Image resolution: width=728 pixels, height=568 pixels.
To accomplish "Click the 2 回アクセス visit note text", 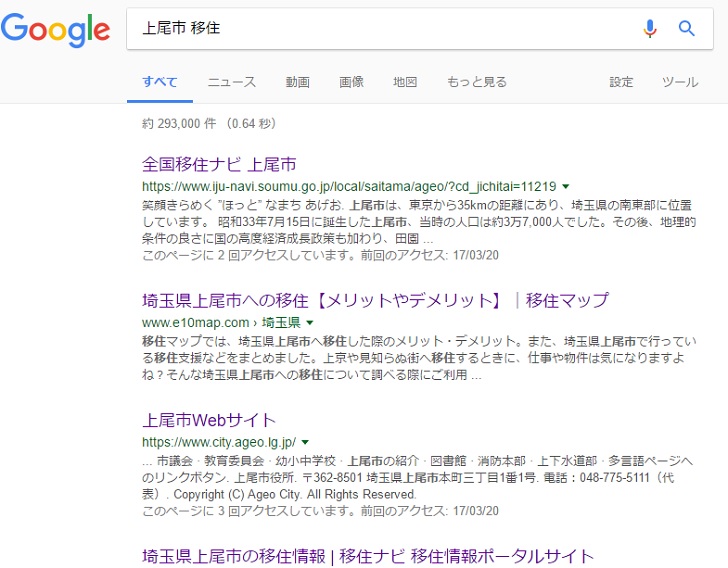I will 320,255.
